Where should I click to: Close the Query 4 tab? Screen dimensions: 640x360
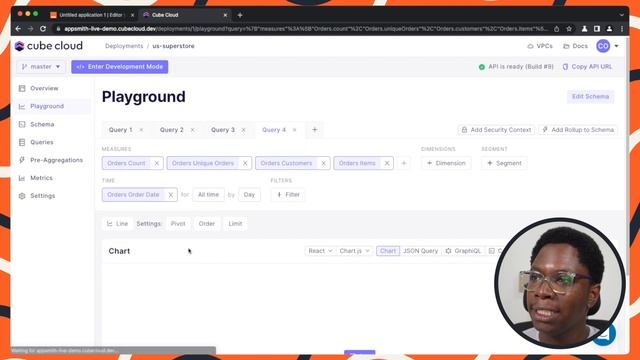pos(294,130)
